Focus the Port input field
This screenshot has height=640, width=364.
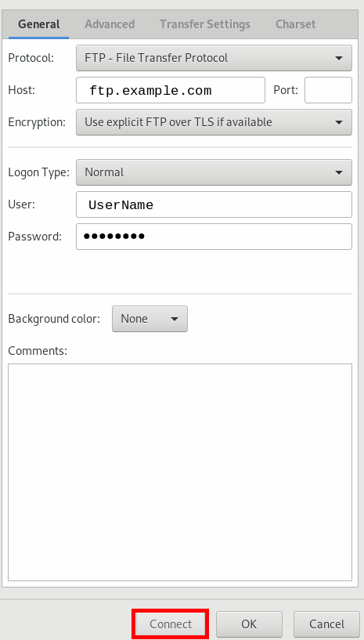328,90
